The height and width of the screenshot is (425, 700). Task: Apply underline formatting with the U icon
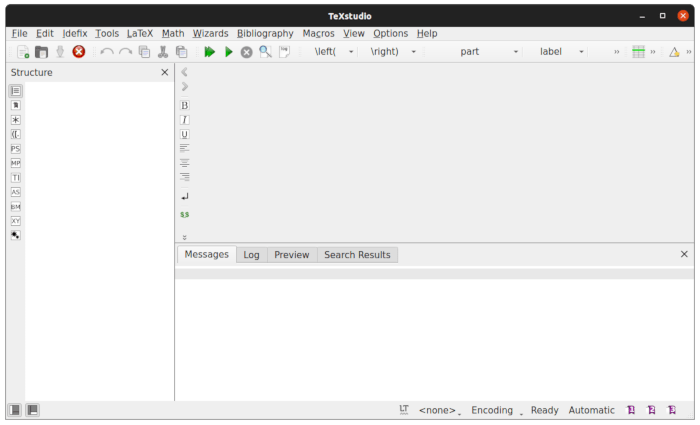(184, 134)
